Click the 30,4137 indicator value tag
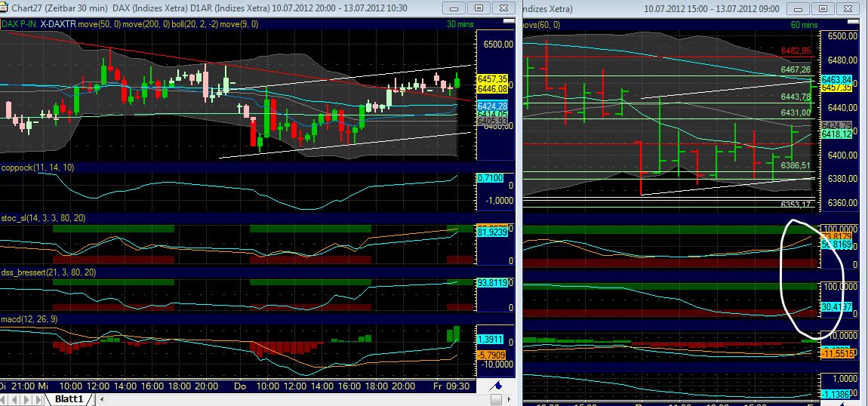 pos(836,306)
